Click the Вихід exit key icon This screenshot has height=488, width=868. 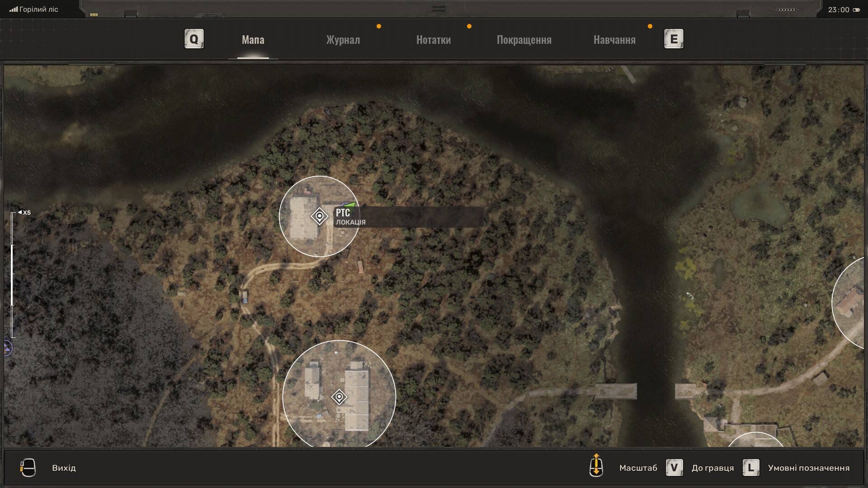(x=28, y=468)
